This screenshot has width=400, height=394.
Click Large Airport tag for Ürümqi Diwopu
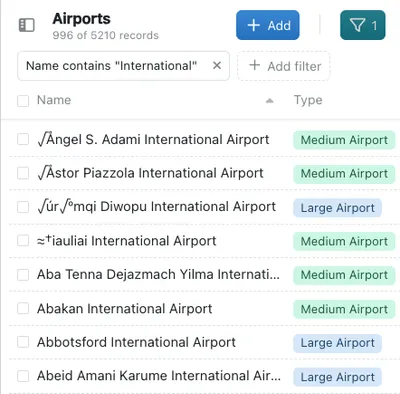point(337,208)
